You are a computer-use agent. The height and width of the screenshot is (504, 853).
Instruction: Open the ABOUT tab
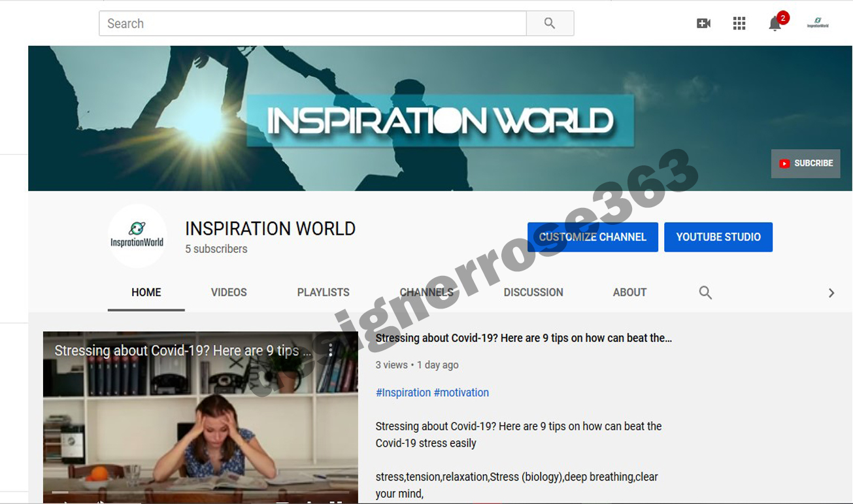pyautogui.click(x=629, y=292)
